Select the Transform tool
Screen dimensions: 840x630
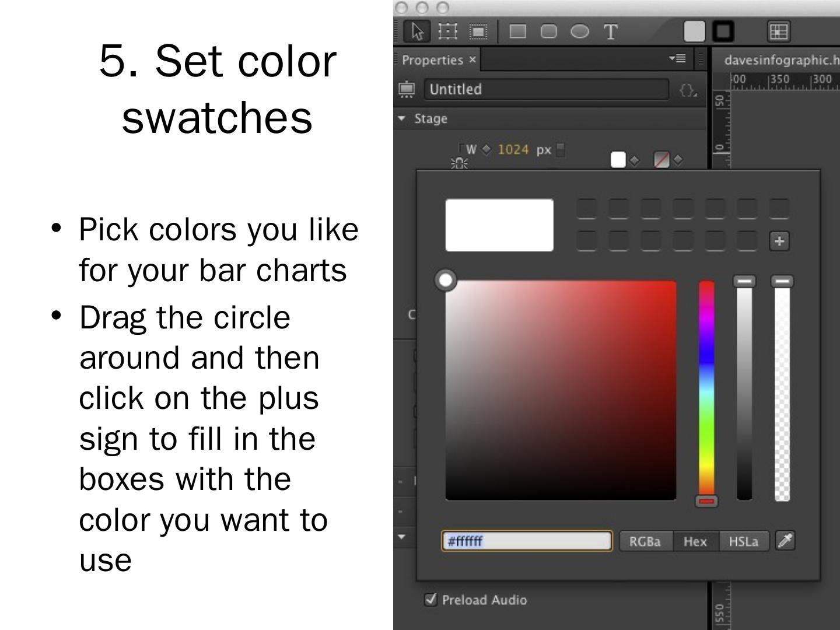click(447, 31)
